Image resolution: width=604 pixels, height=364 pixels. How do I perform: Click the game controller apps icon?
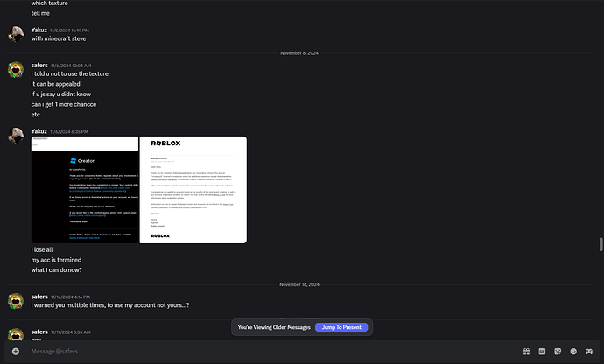coord(589,351)
